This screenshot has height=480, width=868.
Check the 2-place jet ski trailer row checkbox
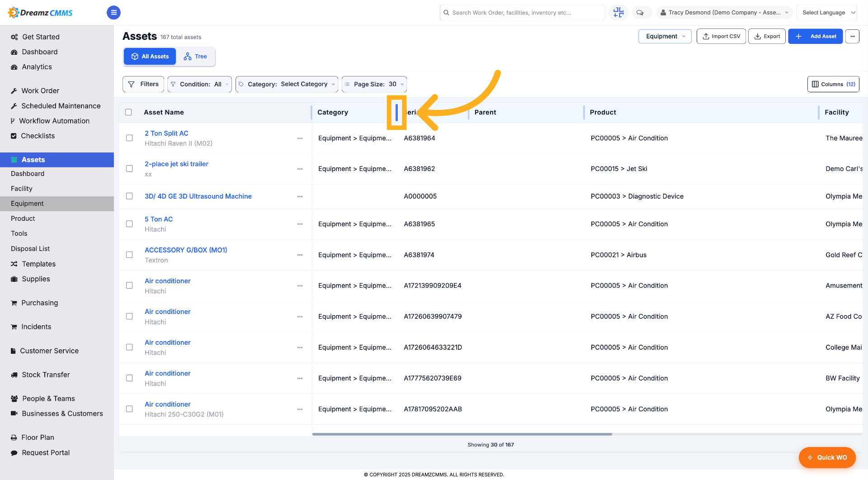[x=129, y=169]
